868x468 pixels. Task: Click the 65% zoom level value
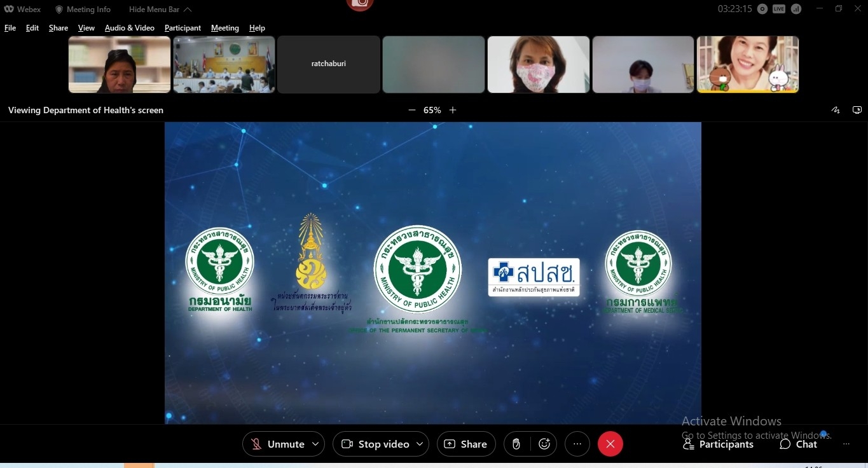[432, 110]
